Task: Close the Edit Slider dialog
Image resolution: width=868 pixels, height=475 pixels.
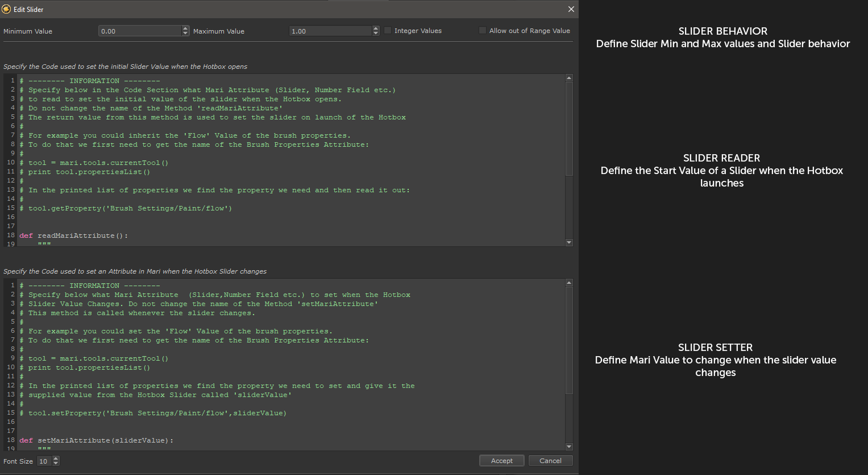Action: tap(571, 9)
